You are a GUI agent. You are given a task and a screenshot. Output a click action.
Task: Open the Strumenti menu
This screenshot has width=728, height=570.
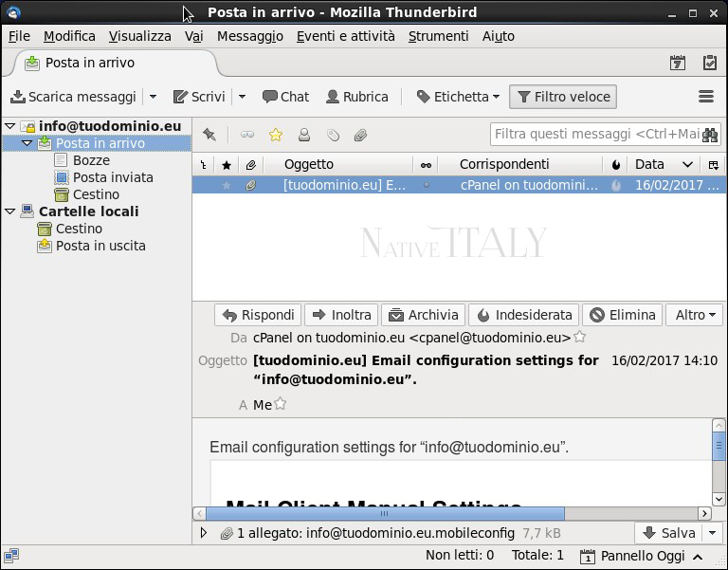click(x=438, y=36)
